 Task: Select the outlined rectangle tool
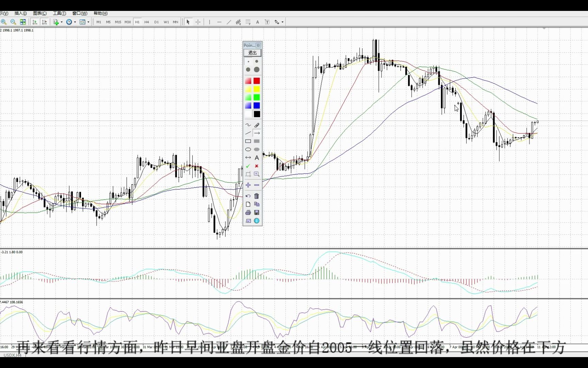tap(248, 141)
